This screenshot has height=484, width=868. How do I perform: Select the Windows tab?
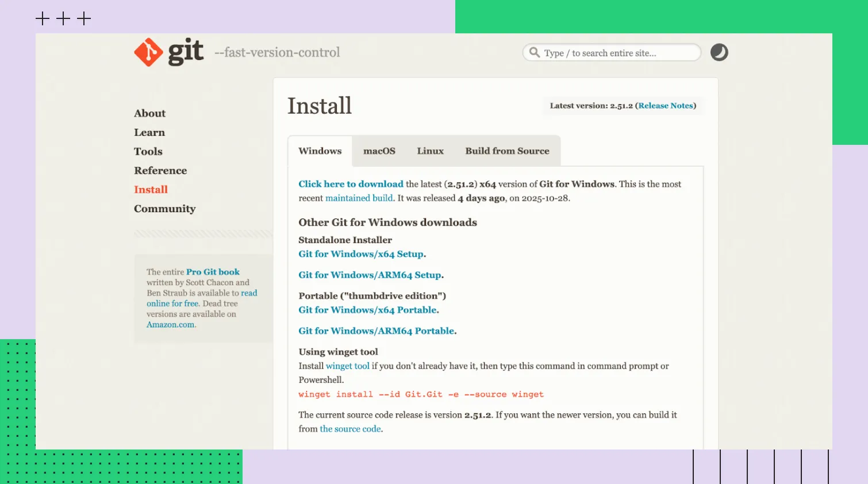point(320,151)
